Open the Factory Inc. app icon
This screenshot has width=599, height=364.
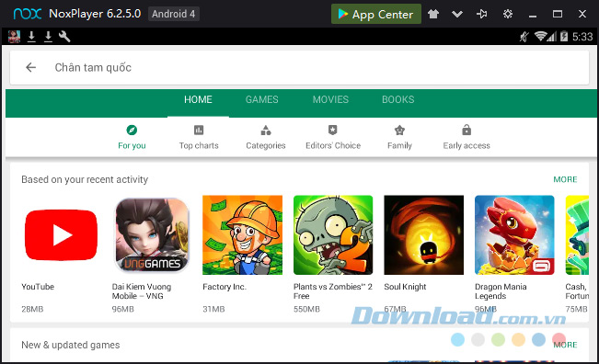242,235
